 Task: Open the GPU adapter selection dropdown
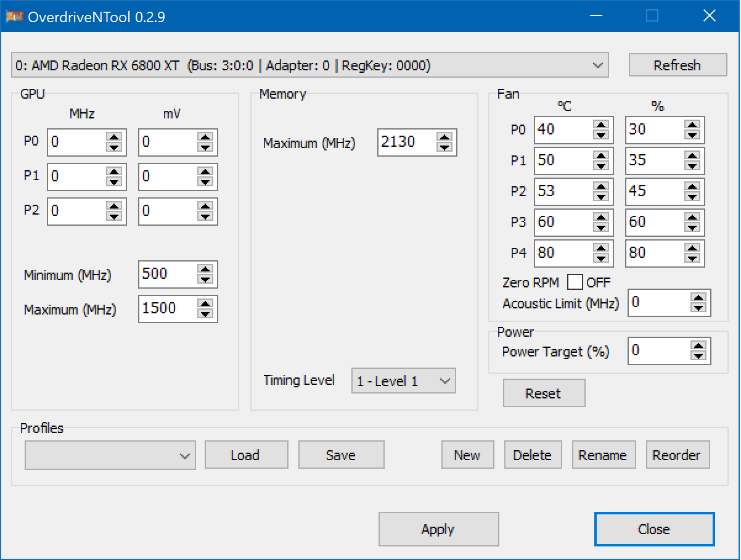pyautogui.click(x=309, y=65)
